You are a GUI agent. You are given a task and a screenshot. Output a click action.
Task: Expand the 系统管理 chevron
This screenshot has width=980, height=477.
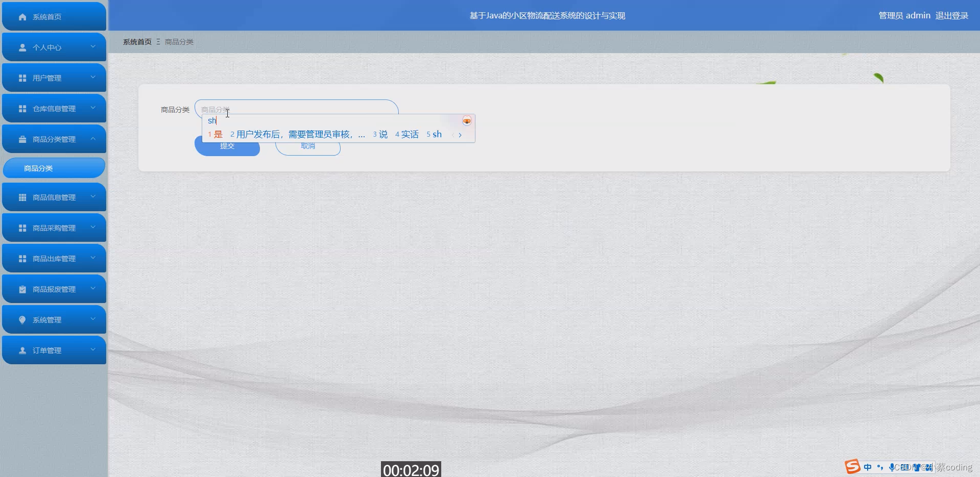click(x=93, y=319)
